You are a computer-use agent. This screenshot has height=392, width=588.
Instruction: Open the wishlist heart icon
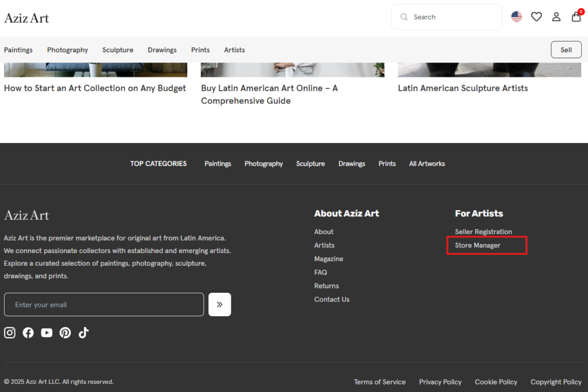coord(536,17)
